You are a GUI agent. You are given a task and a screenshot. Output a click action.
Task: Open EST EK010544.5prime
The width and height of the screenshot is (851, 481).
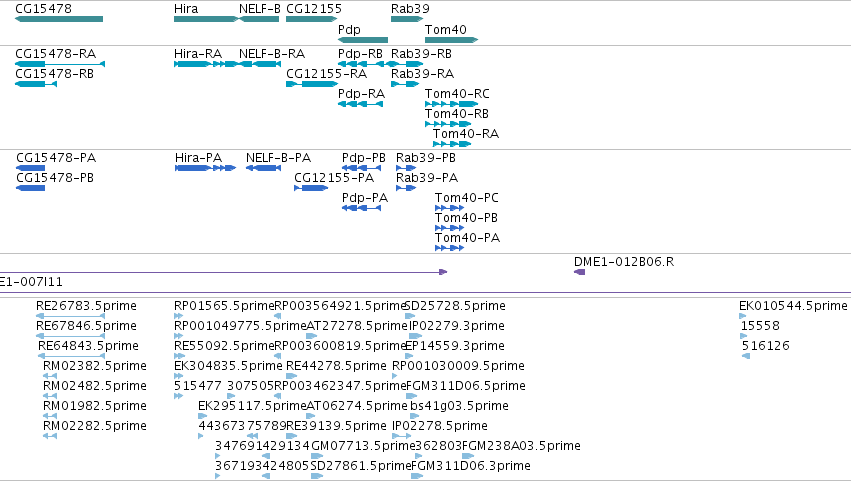[793, 306]
